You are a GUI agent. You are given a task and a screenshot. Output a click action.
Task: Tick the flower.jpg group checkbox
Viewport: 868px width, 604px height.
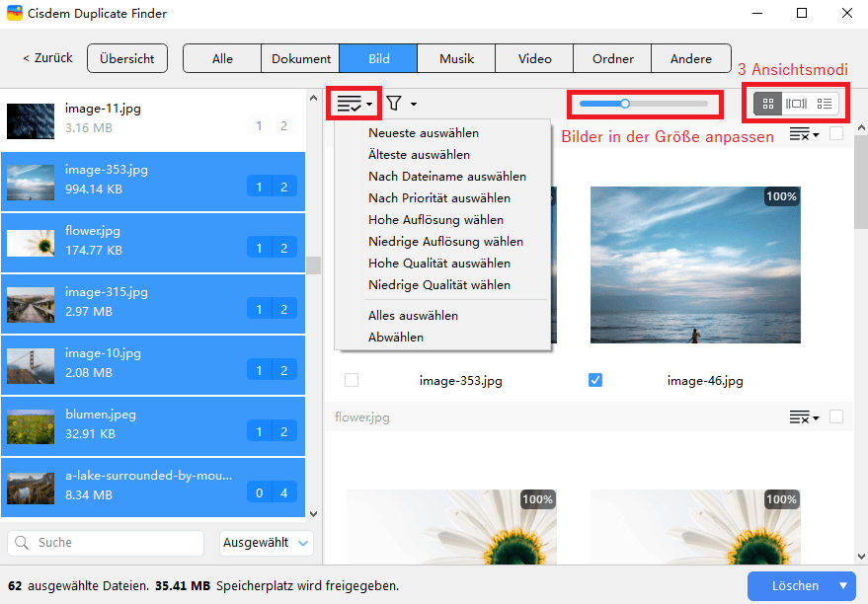click(x=836, y=417)
